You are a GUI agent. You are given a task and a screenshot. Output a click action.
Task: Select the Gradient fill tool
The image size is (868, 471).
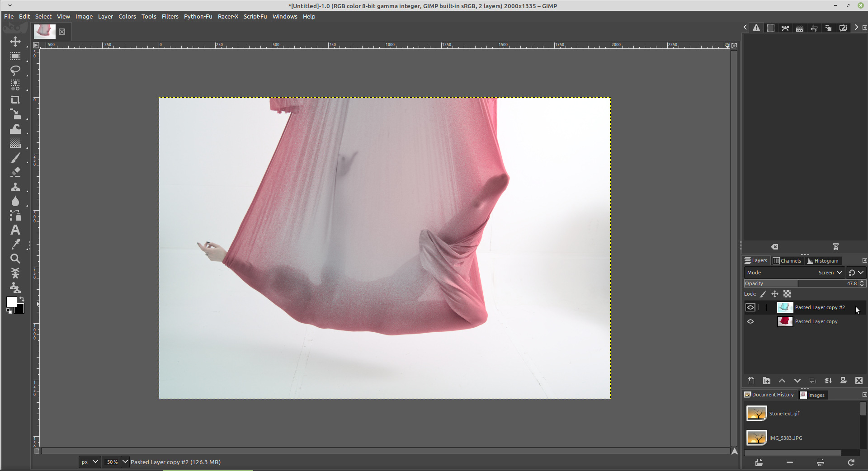point(15,143)
